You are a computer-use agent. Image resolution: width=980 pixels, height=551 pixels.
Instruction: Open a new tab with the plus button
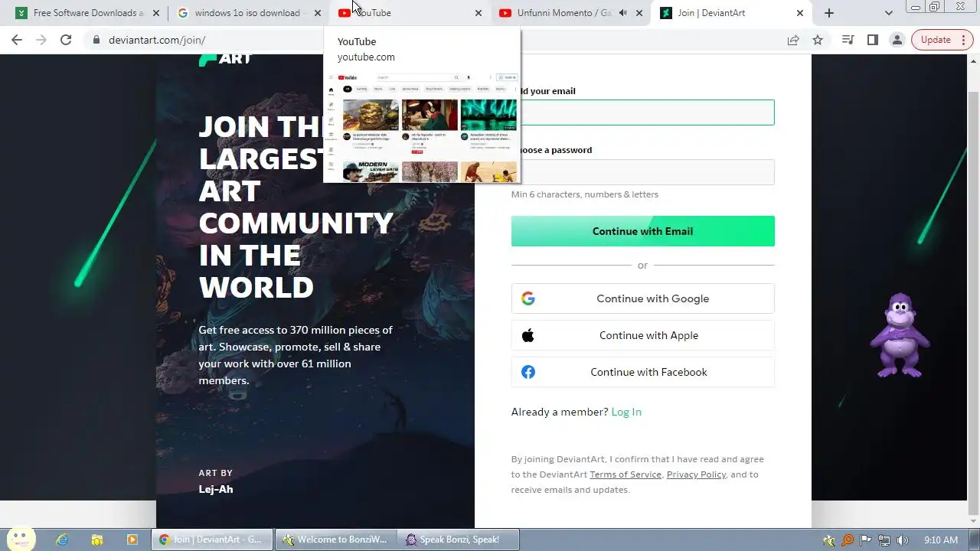pos(829,13)
